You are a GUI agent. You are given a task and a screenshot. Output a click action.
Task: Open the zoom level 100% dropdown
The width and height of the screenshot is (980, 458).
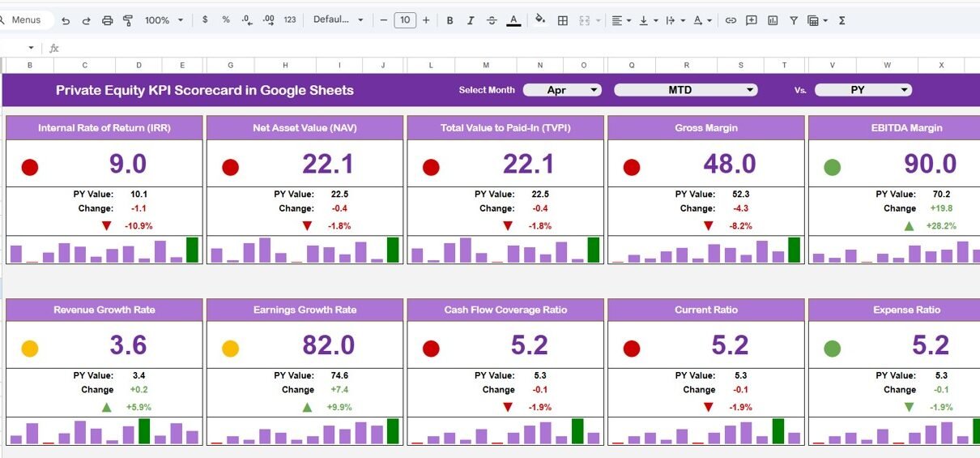[164, 20]
